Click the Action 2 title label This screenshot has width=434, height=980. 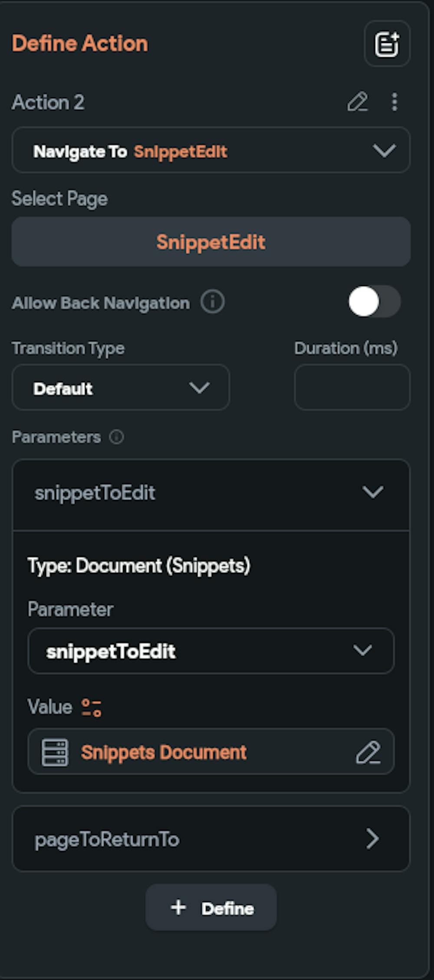pyautogui.click(x=48, y=102)
